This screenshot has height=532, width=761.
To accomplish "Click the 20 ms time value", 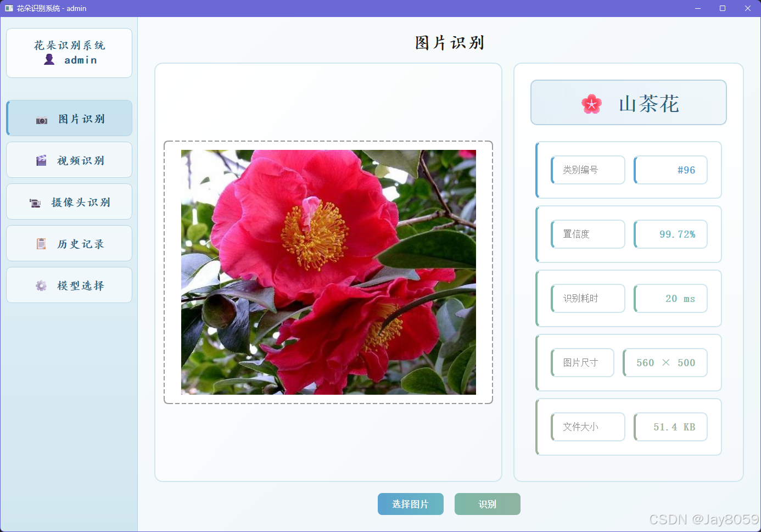I will 680,299.
